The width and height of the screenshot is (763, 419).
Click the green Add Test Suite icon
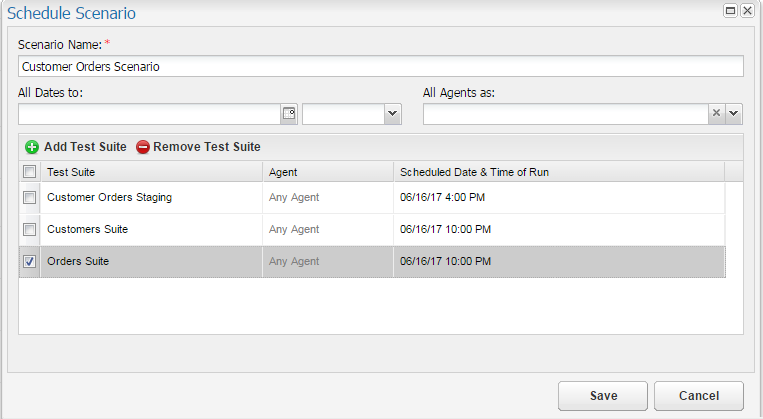(x=31, y=147)
